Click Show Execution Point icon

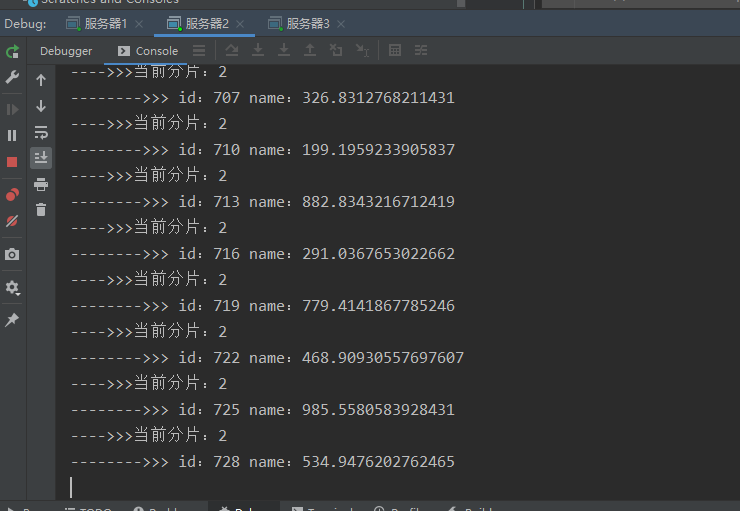point(199,50)
